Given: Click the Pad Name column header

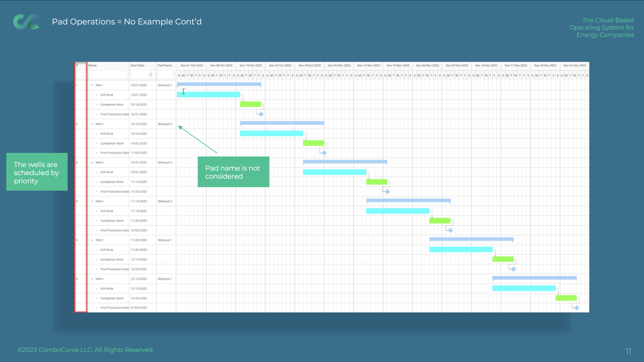Looking at the screenshot, I should (165, 66).
